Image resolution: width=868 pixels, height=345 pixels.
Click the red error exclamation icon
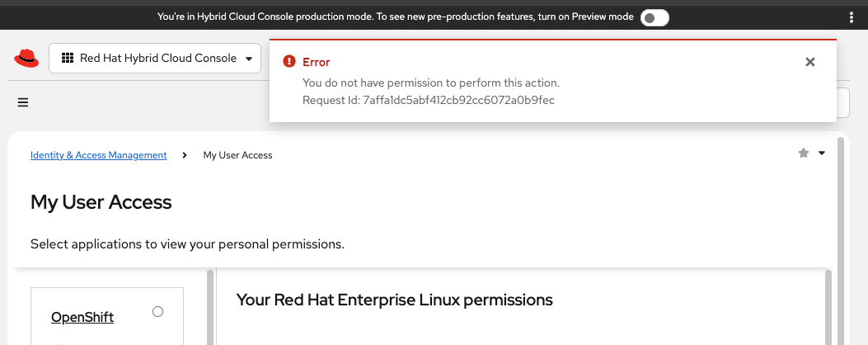pyautogui.click(x=289, y=62)
